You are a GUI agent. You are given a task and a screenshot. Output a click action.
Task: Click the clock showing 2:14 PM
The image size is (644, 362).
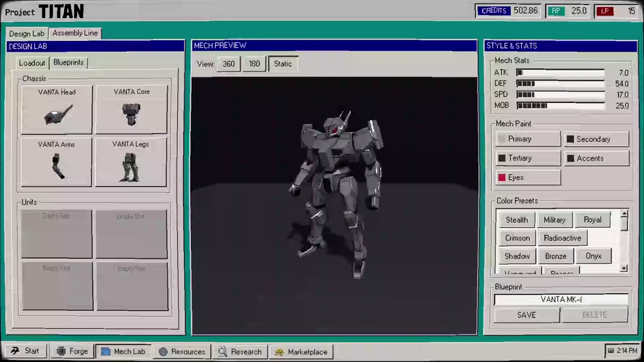tap(623, 350)
